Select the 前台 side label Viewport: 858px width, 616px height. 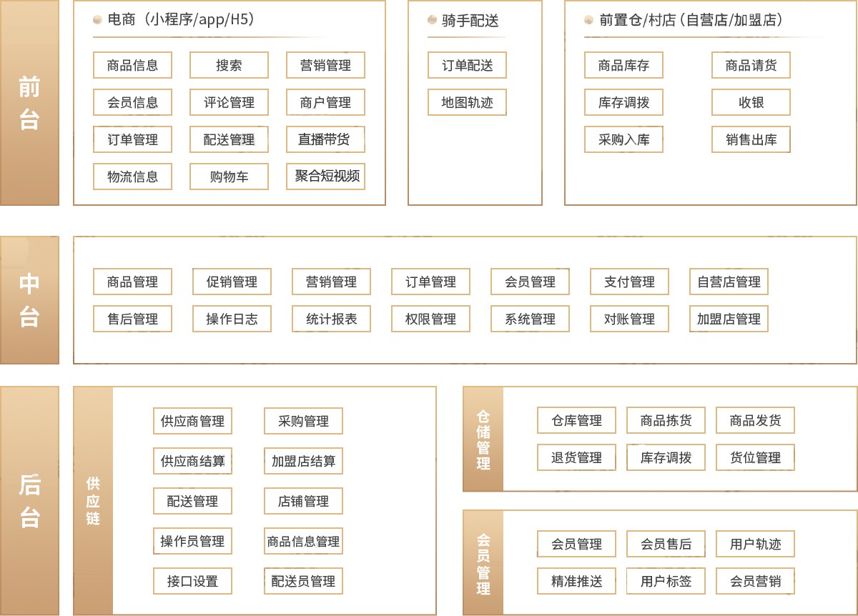coord(29,103)
